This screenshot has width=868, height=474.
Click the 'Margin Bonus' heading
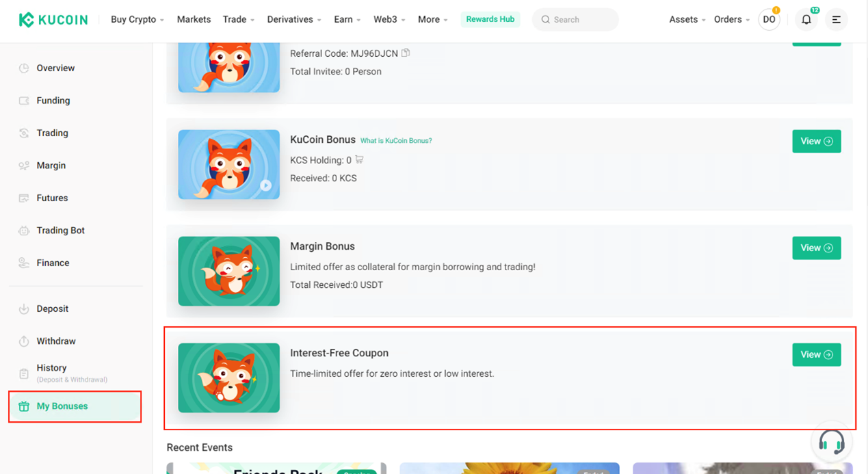pyautogui.click(x=322, y=246)
